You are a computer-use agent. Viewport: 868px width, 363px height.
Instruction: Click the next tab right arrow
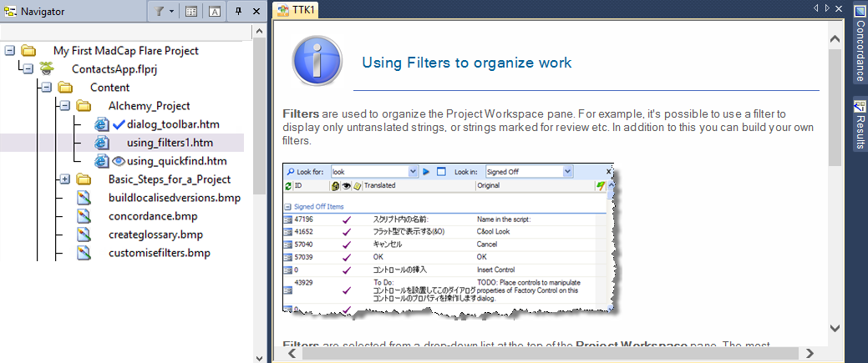(827, 8)
